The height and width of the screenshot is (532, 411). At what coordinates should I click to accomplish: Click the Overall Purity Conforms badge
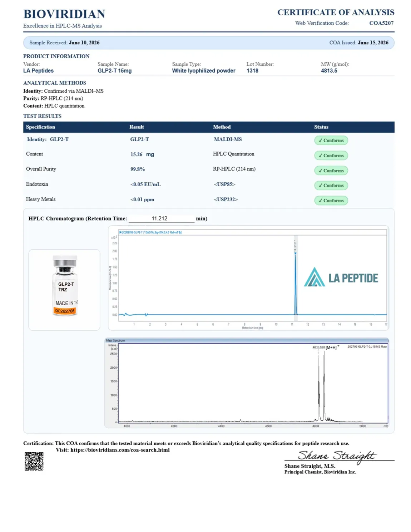tap(331, 171)
